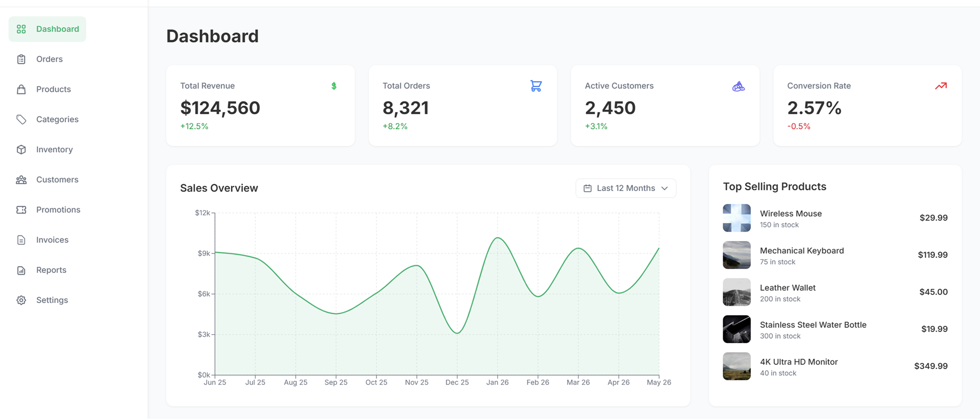The height and width of the screenshot is (419, 980).
Task: Click the Reports chart file icon
Action: 21,270
